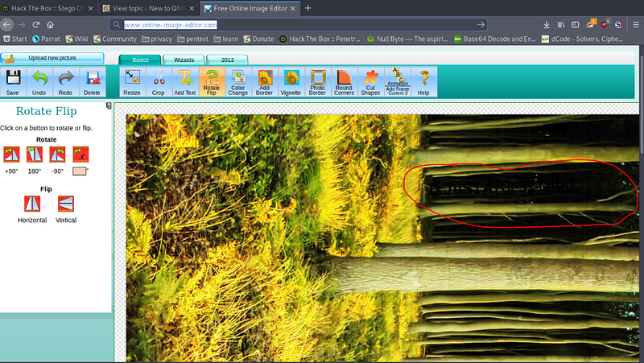Open the Community bookmark
Screen dimensions: 644x363
click(115, 39)
